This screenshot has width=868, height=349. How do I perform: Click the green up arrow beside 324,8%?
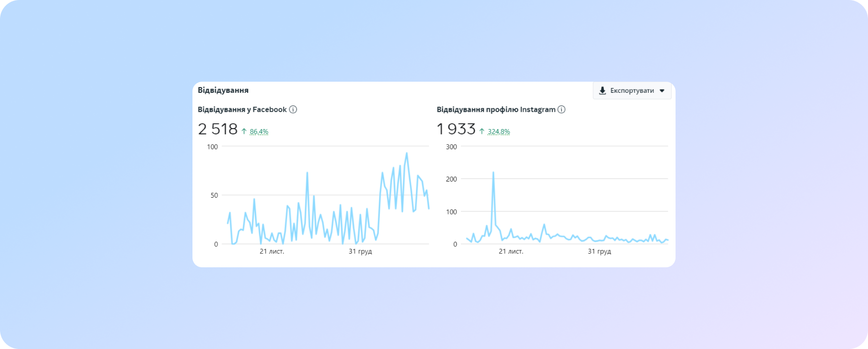pos(482,131)
